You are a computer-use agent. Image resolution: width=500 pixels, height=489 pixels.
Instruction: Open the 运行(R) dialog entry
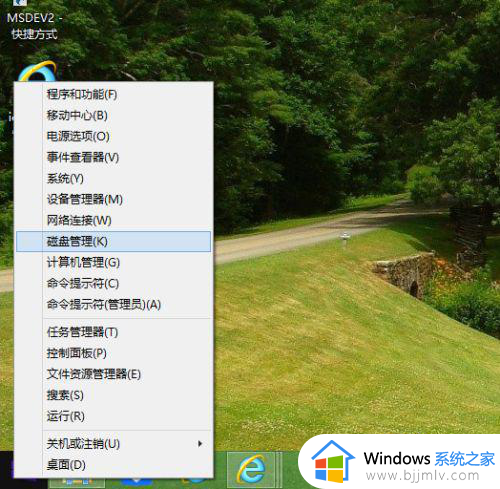click(113, 416)
